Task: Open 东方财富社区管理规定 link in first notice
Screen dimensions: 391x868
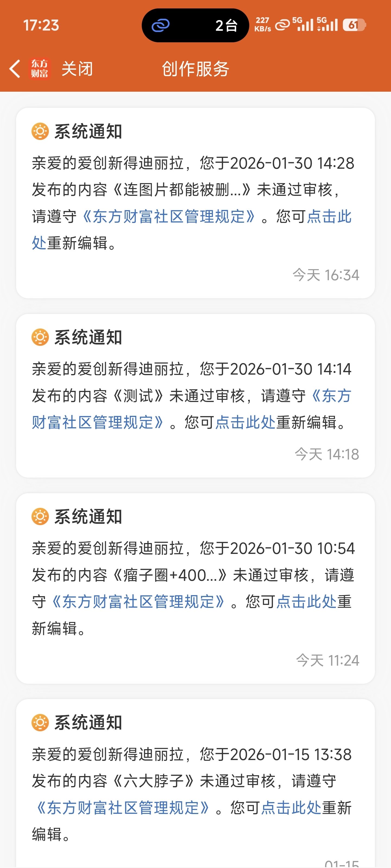Action: [169, 216]
